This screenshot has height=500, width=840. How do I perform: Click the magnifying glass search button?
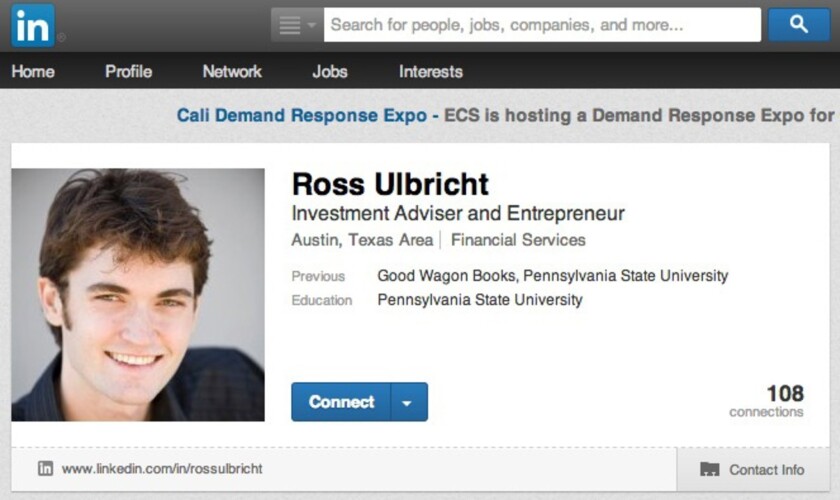pos(799,24)
